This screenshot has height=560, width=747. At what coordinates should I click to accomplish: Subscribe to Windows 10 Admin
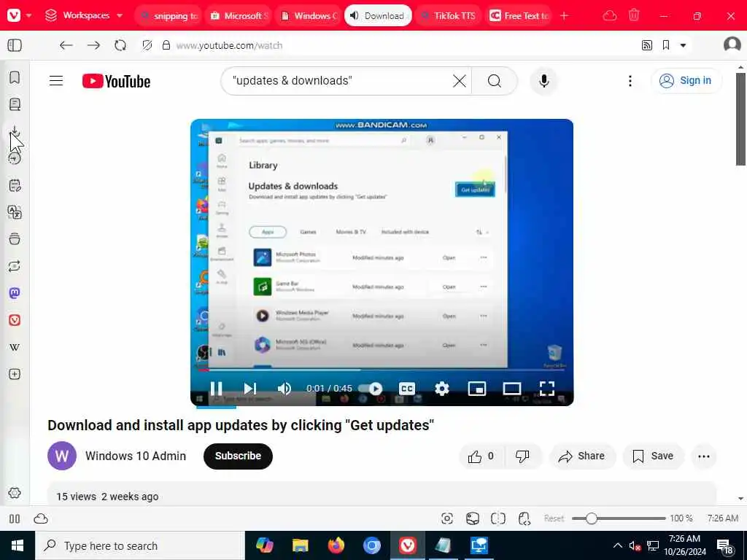pos(238,456)
